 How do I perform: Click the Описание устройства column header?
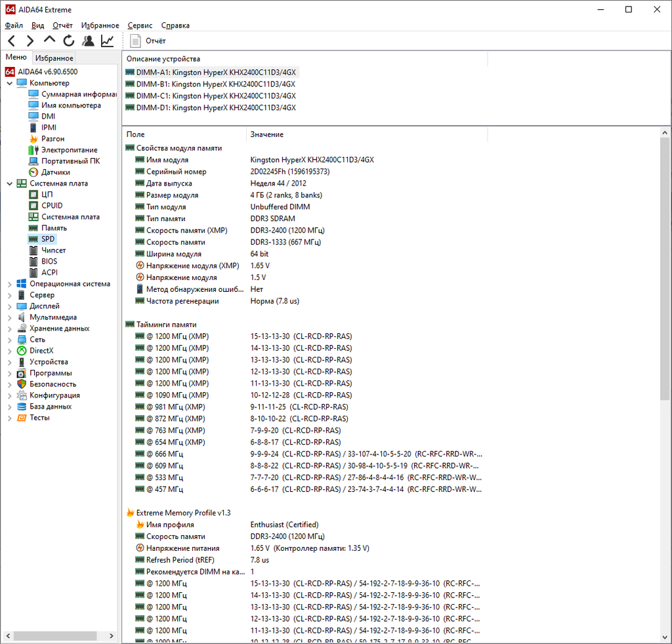(304, 59)
